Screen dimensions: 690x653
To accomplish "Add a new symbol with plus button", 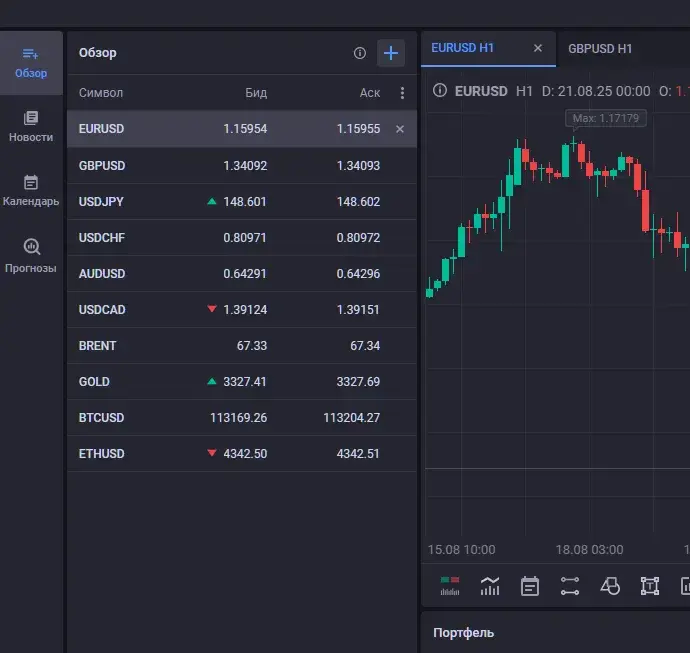I will pyautogui.click(x=391, y=53).
